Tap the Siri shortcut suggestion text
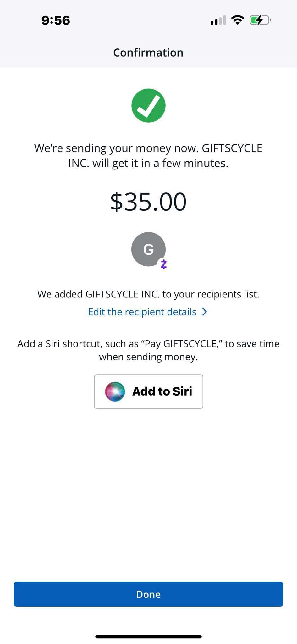 (x=148, y=350)
